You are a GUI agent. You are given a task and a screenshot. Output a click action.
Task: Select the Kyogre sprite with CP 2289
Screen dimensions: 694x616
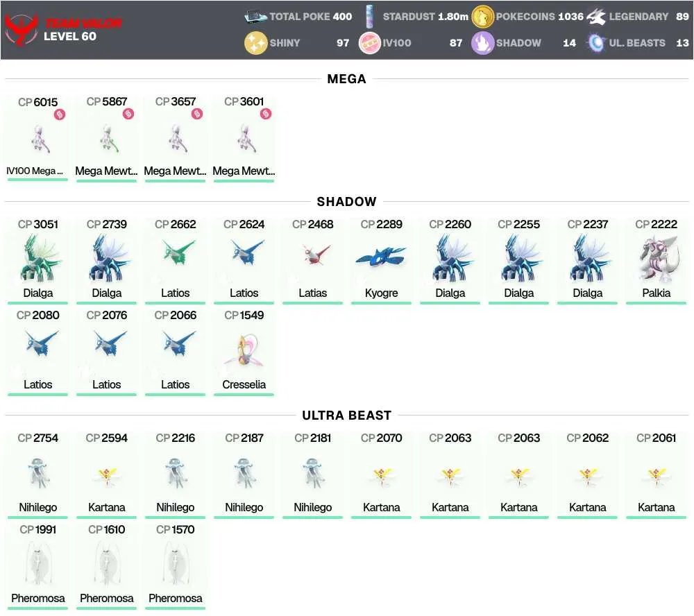[x=381, y=257]
